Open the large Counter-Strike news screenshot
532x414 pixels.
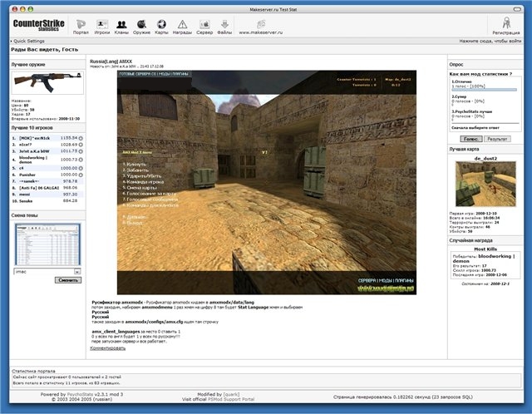pos(267,182)
